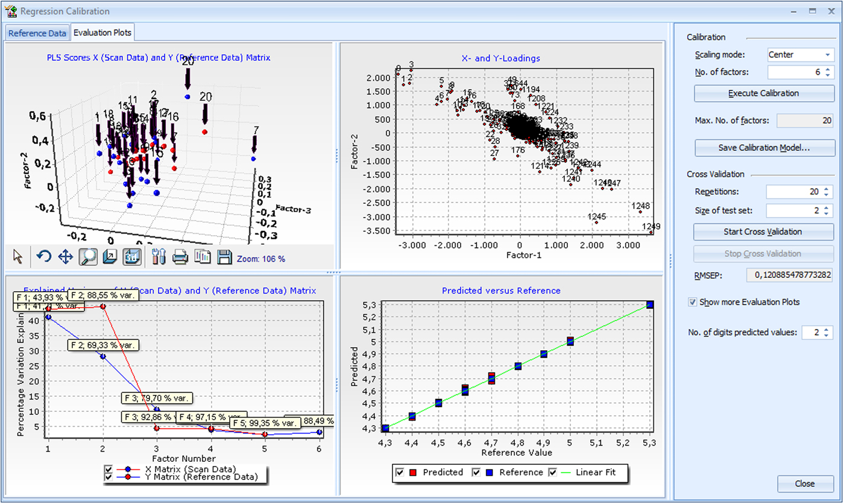Activate the pan/move chart tool
This screenshot has width=844, height=504.
tap(65, 257)
